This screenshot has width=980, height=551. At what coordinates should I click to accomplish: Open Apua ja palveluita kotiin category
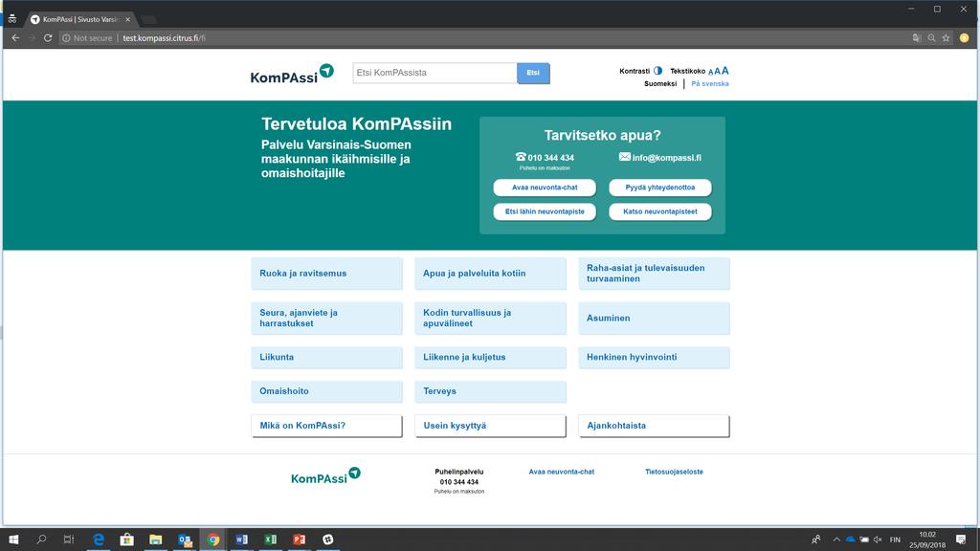tap(491, 274)
